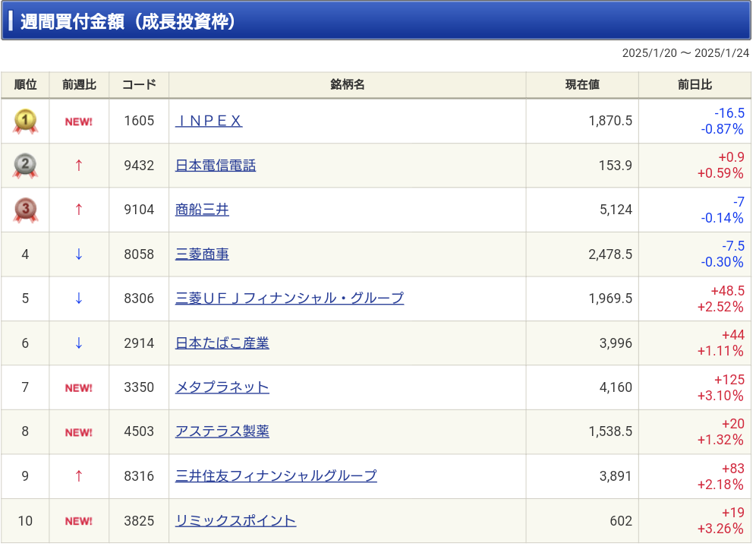Click the down arrow in 三菱商事 row
Viewport: 756px width, 556px height.
pyautogui.click(x=79, y=254)
